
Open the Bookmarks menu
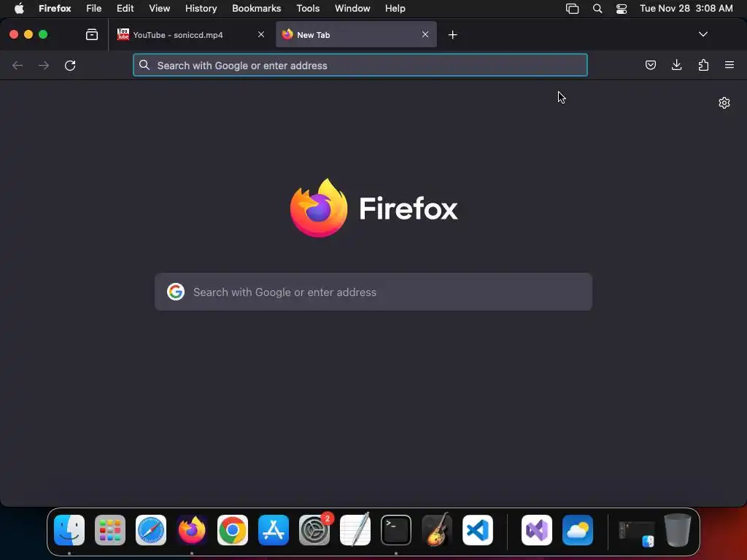coord(256,9)
